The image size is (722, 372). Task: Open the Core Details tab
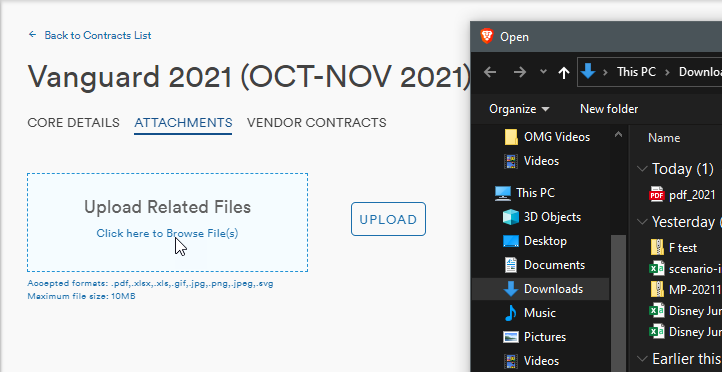pyautogui.click(x=73, y=123)
